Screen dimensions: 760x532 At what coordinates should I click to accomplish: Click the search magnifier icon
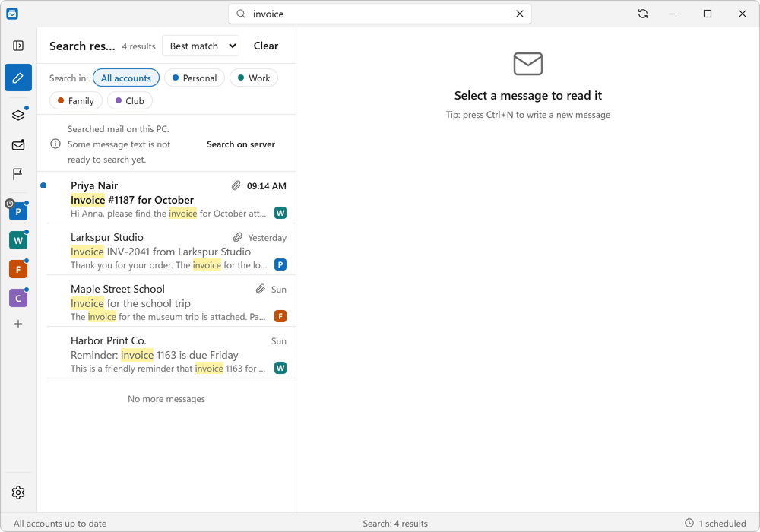coord(241,14)
